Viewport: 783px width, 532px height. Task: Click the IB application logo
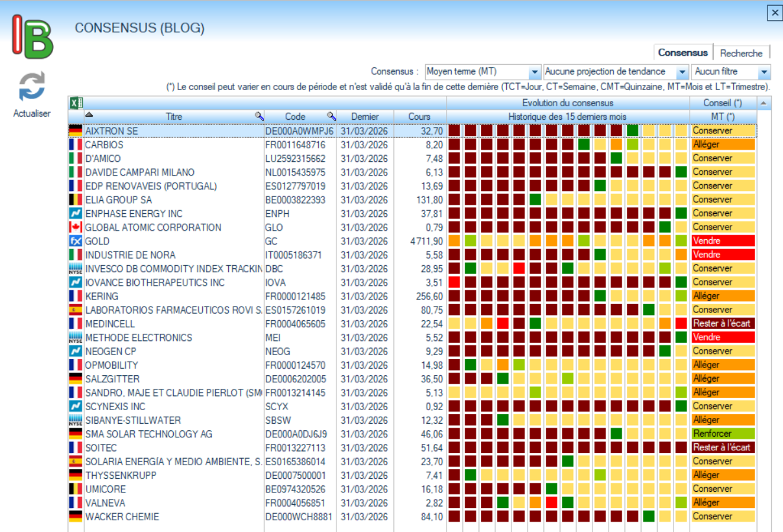(x=32, y=36)
